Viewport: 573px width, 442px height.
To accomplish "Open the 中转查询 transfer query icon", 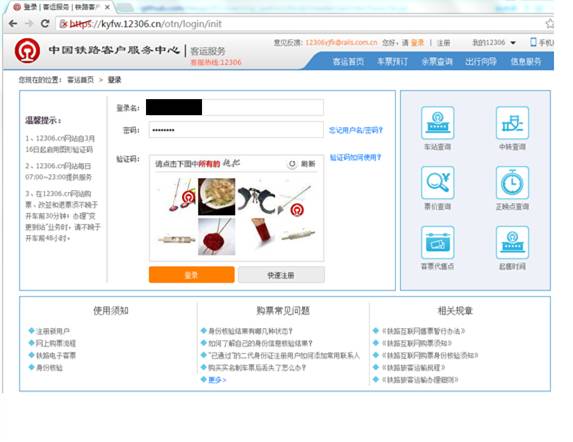I will [x=512, y=123].
